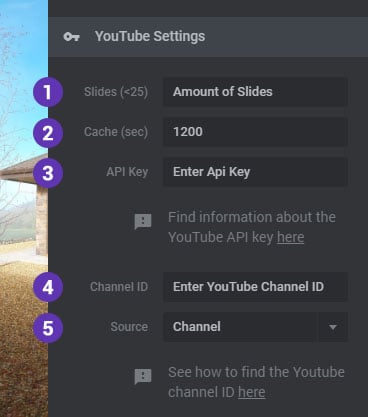Click the Cache field showing 1200

coord(255,132)
